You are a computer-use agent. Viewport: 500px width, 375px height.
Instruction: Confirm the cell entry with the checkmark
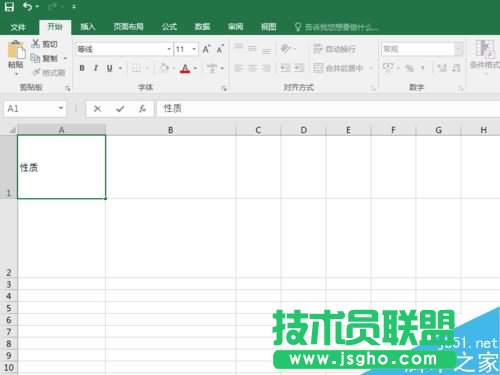point(120,109)
